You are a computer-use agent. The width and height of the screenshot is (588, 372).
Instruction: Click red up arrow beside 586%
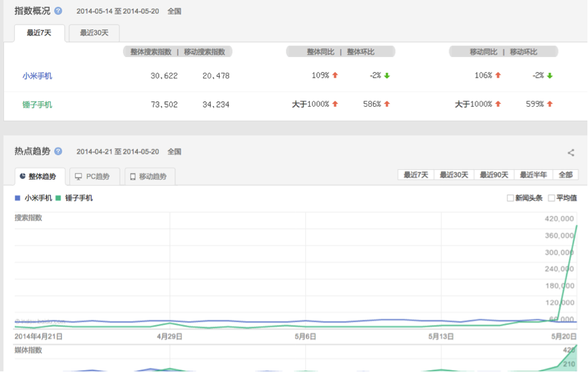[387, 104]
